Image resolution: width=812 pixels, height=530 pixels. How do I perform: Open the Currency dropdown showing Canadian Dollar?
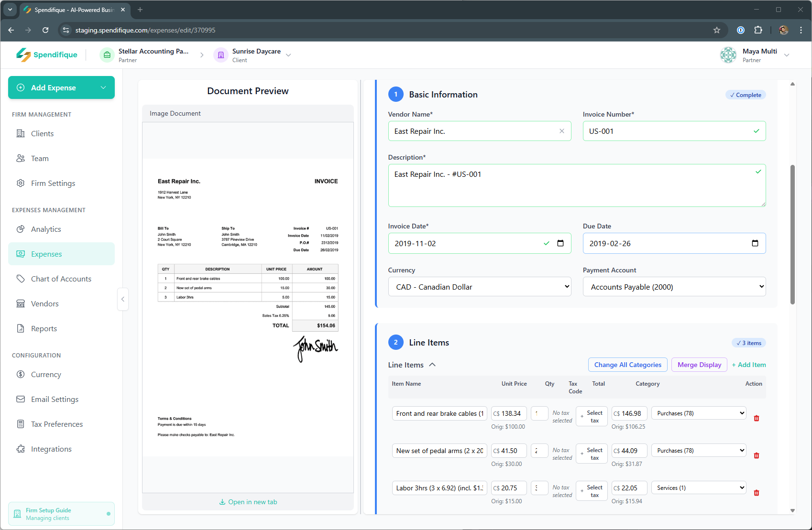click(x=479, y=287)
